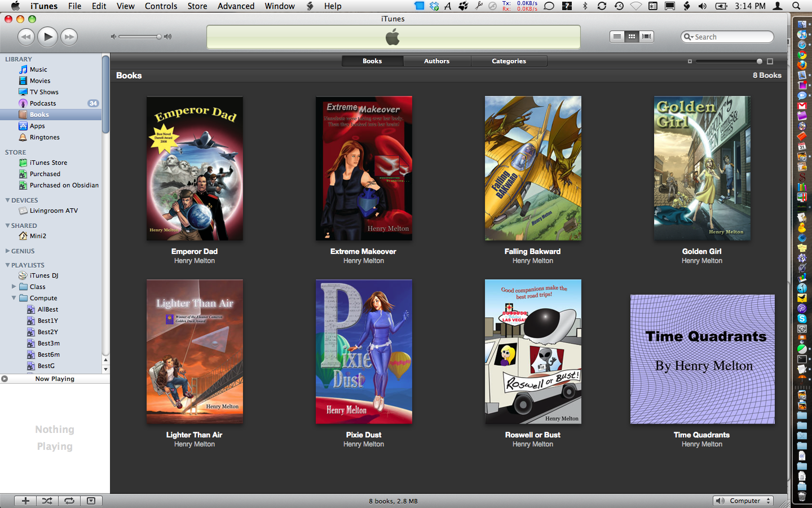This screenshot has height=508, width=812.
Task: Toggle shuffle in the bottom bar
Action: 47,501
